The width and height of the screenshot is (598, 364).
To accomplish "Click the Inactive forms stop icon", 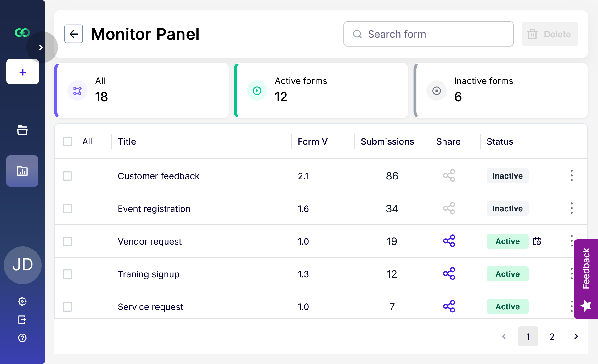I will (437, 91).
